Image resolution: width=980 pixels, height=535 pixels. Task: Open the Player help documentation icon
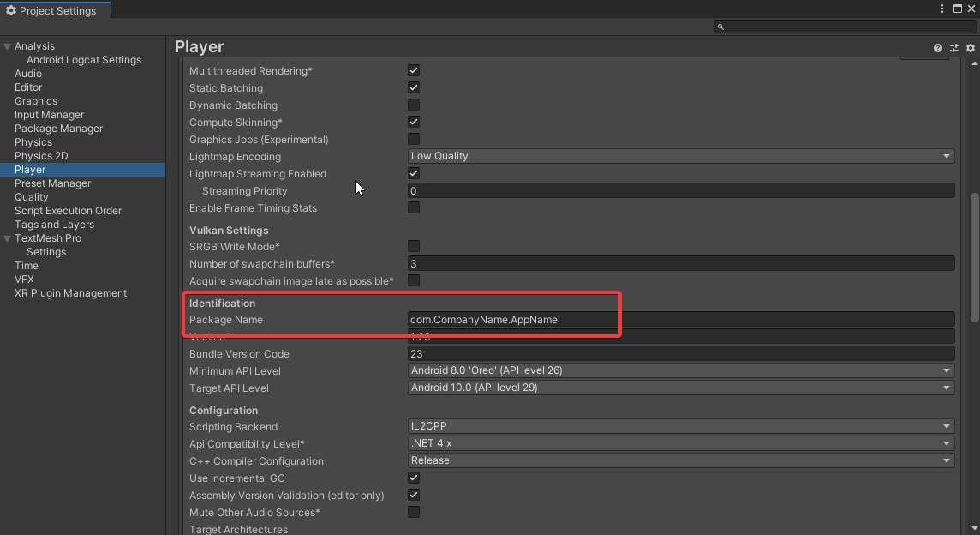tap(938, 48)
